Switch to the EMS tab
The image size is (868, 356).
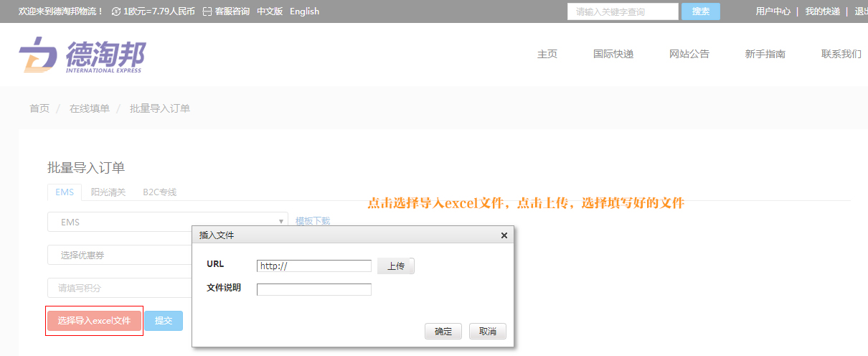click(64, 192)
